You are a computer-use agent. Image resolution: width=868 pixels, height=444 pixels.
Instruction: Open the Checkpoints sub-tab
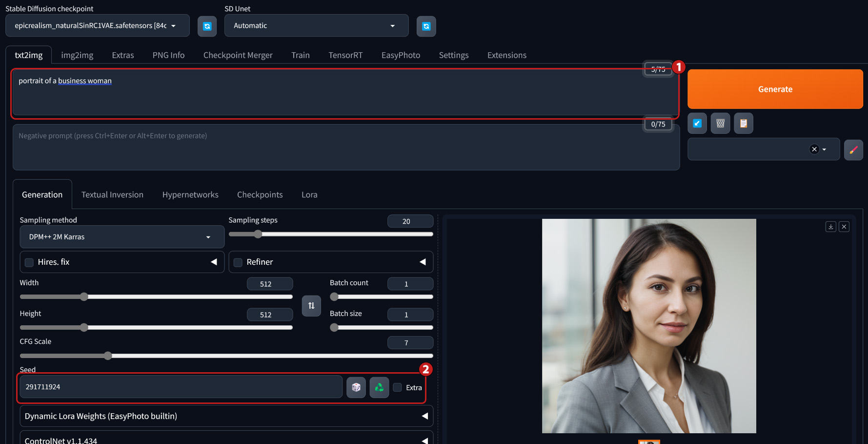260,194
